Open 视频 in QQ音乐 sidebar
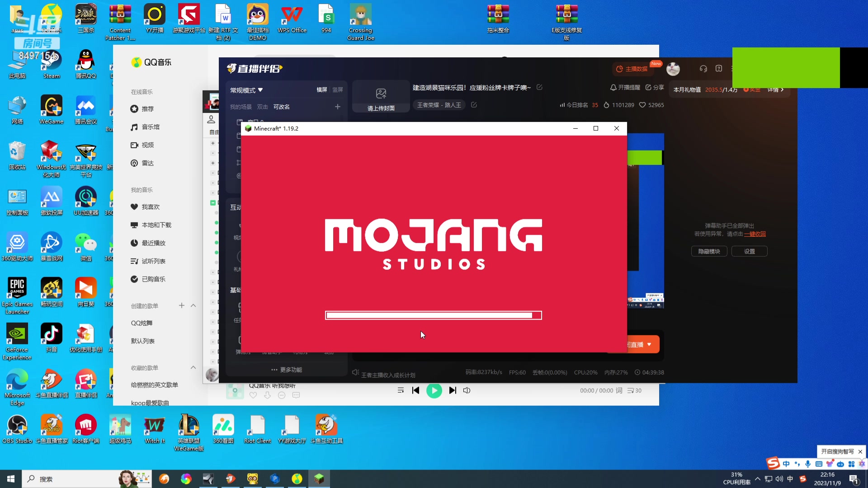The width and height of the screenshot is (868, 488). pyautogui.click(x=142, y=145)
